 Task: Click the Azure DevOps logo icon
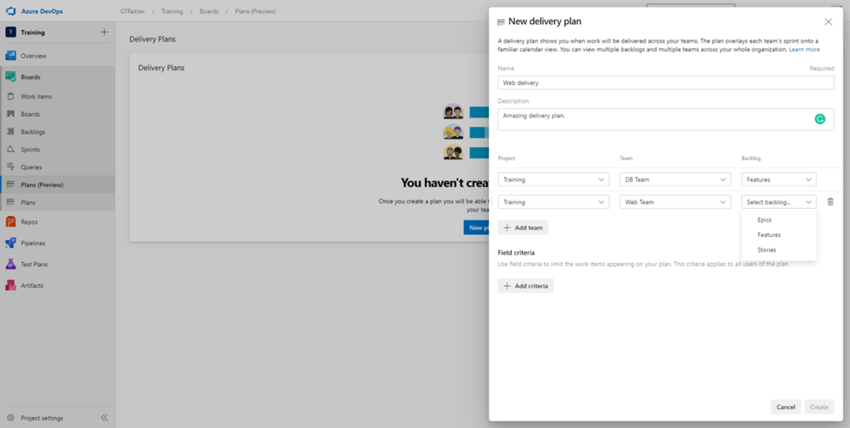10,11
